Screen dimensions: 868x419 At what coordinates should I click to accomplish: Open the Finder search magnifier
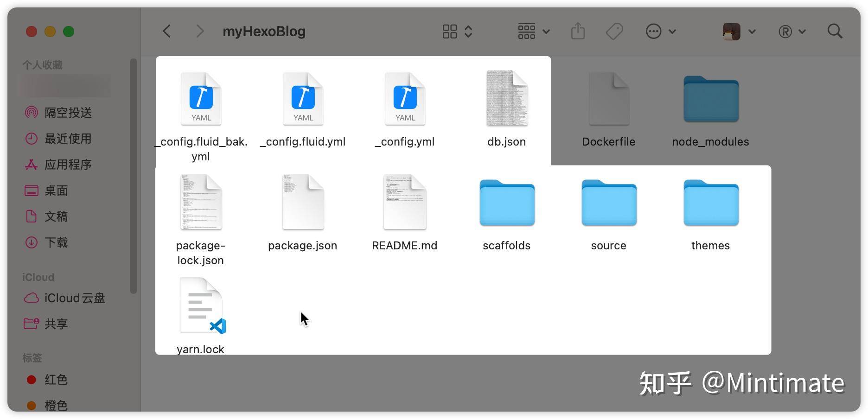pyautogui.click(x=835, y=32)
